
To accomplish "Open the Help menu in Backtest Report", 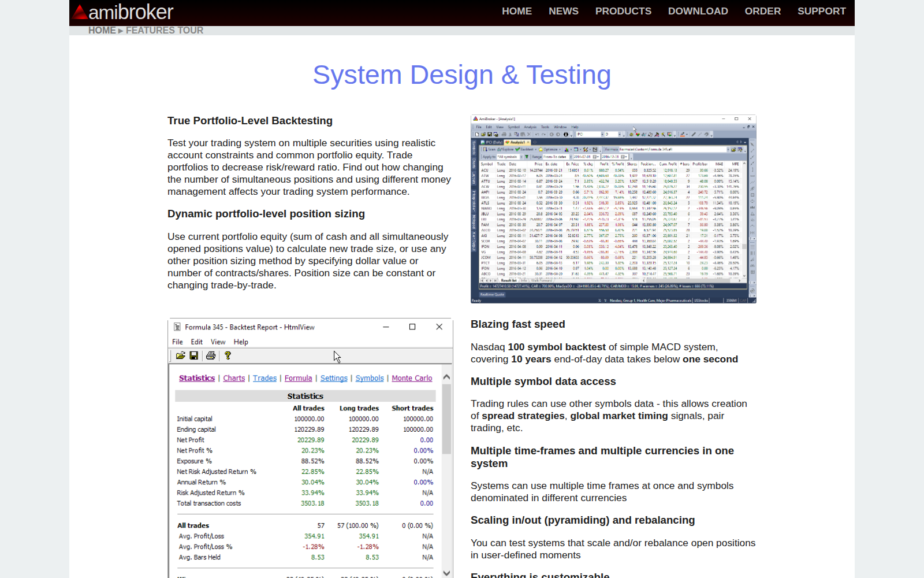I will click(x=241, y=342).
